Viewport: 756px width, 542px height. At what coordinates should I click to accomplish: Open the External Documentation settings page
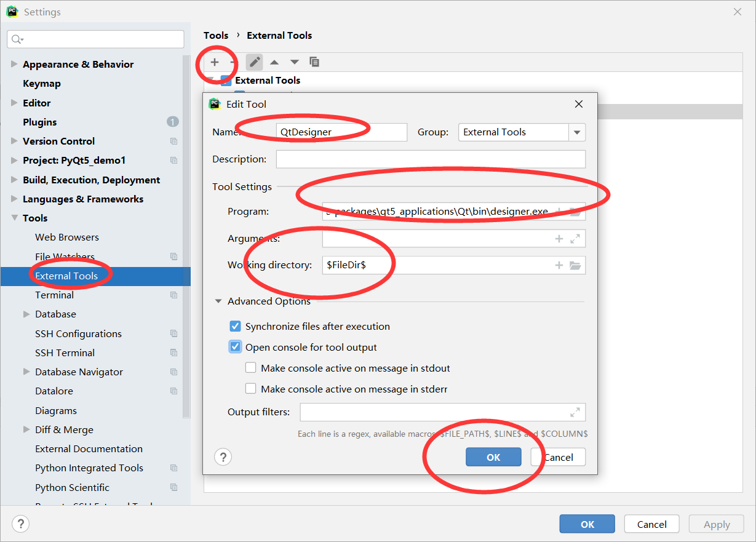89,449
